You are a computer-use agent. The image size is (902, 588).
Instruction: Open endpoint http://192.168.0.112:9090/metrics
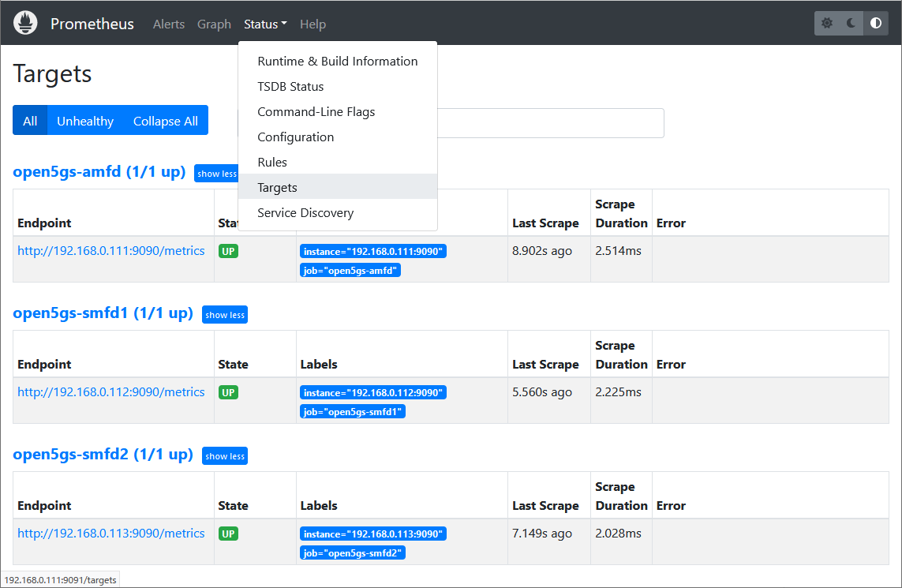click(x=111, y=392)
